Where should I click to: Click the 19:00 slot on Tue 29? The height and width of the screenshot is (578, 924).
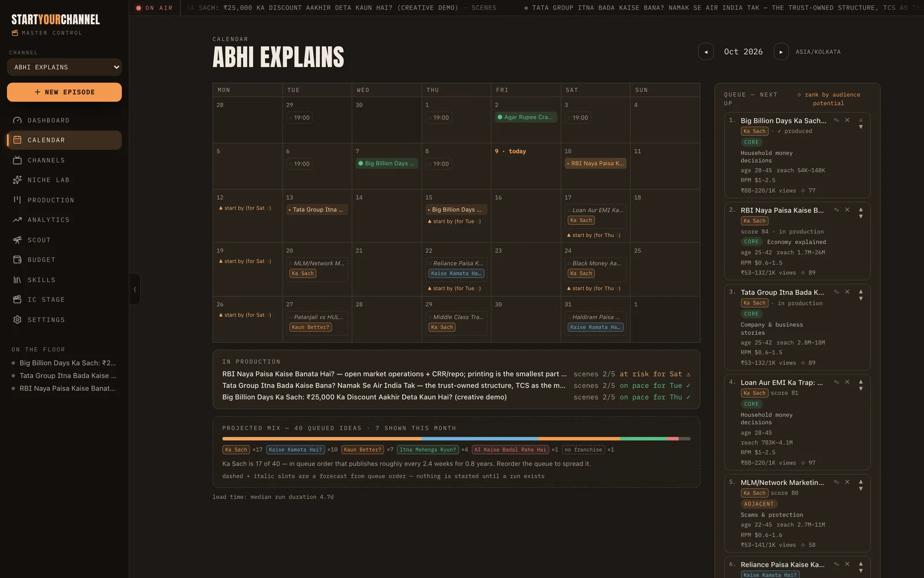click(300, 117)
